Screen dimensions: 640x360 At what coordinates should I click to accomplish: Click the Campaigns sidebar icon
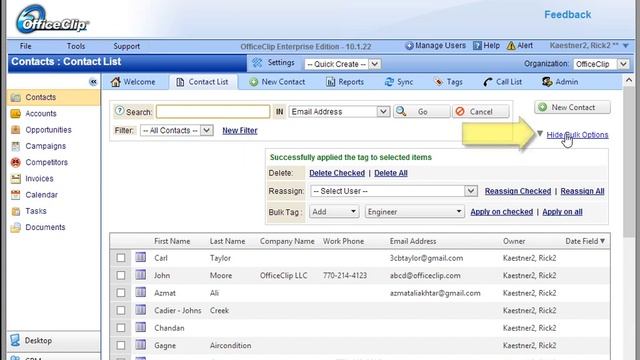[16, 146]
